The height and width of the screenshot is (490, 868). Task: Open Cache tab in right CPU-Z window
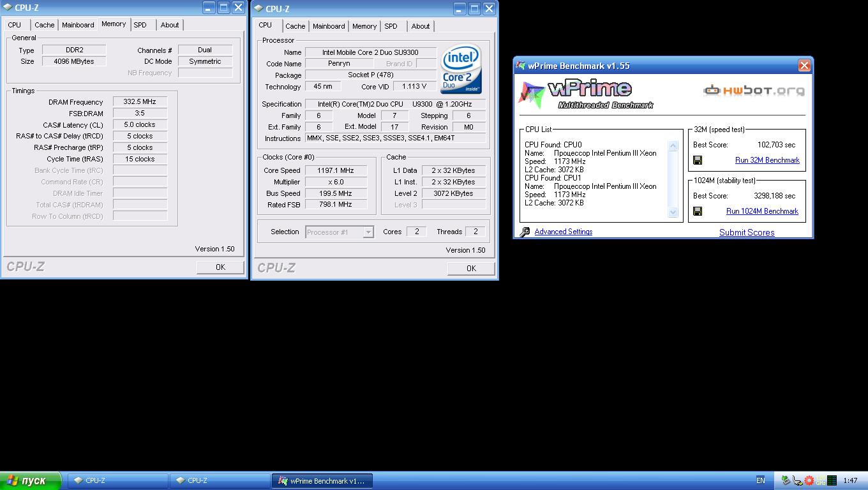295,26
